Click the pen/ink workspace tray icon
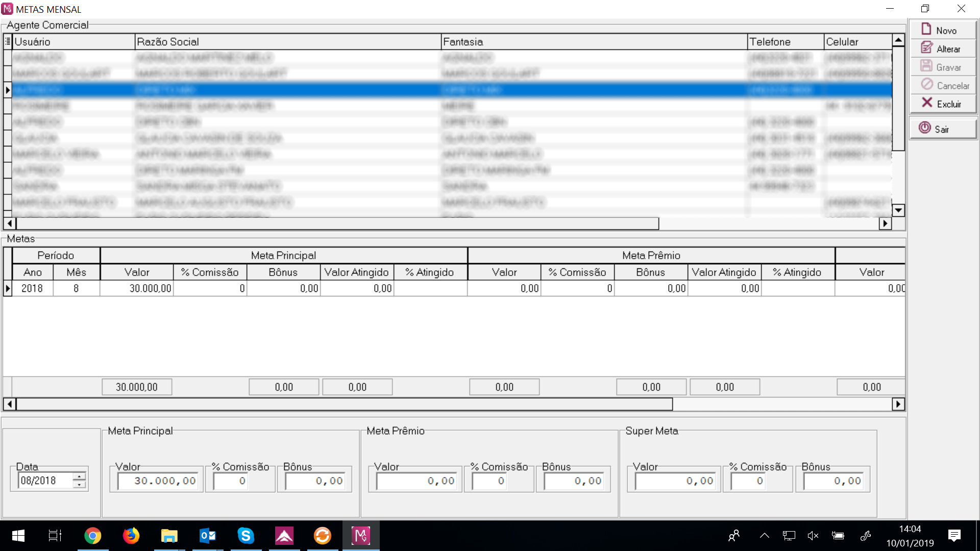Image resolution: width=980 pixels, height=551 pixels. [865, 536]
